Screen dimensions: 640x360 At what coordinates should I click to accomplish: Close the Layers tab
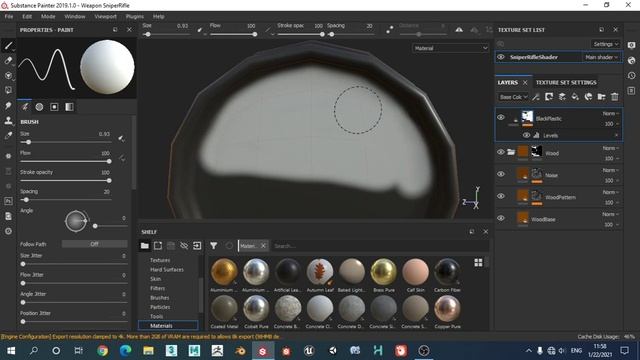coord(525,82)
